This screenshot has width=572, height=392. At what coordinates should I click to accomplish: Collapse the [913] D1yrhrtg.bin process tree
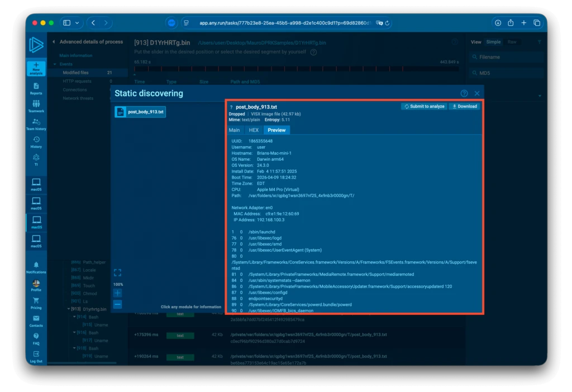[x=69, y=309]
